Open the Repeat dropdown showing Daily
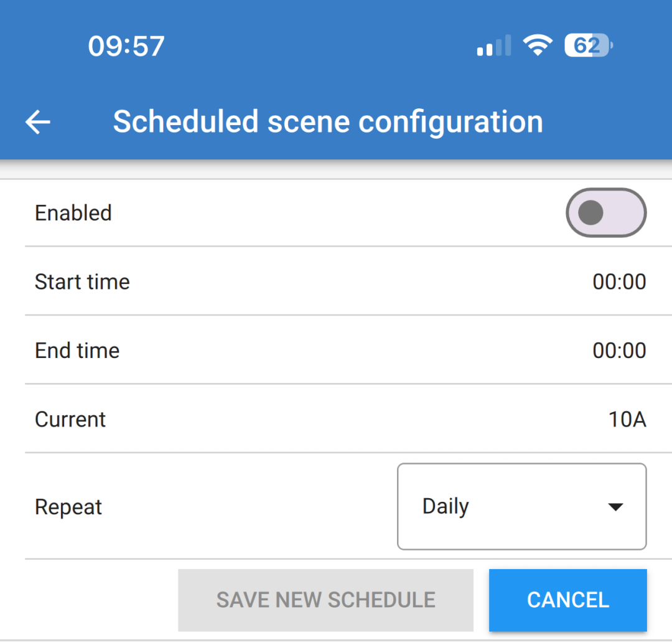Image resolution: width=672 pixels, height=642 pixels. tap(521, 506)
